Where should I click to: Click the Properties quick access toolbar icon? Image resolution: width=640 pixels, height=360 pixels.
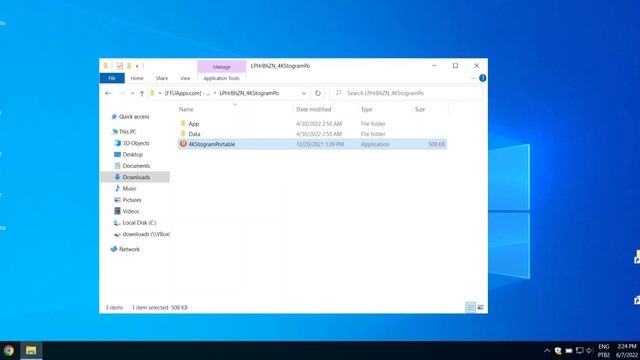click(120, 66)
